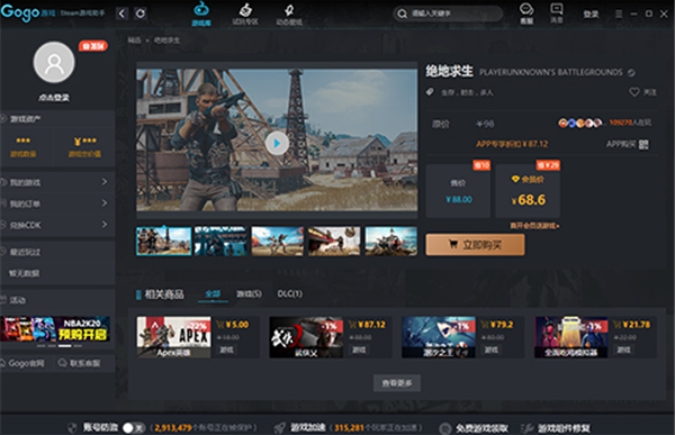Viewport: 676px width, 435px height.
Task: Open the game library robot icon
Action: [201, 9]
